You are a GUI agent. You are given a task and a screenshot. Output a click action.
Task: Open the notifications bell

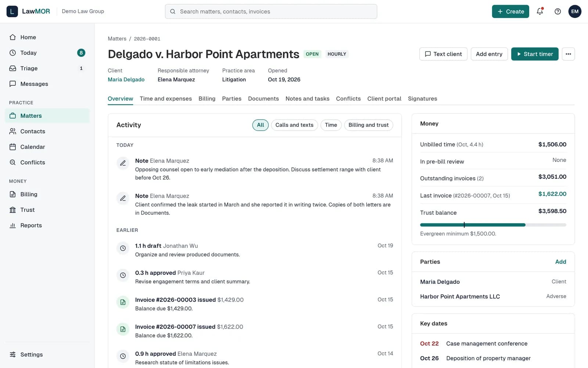click(539, 11)
